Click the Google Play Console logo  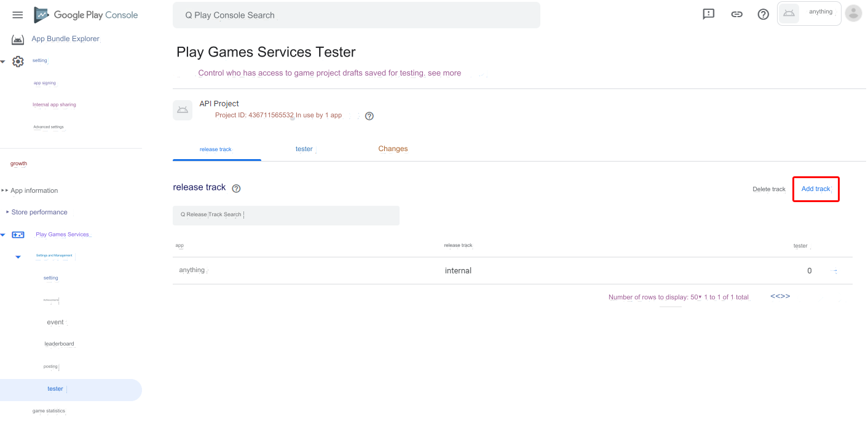(x=86, y=15)
